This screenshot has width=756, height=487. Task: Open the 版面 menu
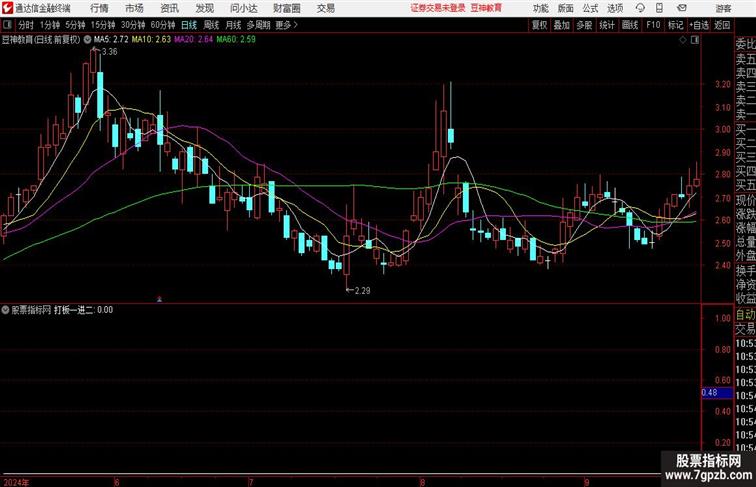[566, 8]
